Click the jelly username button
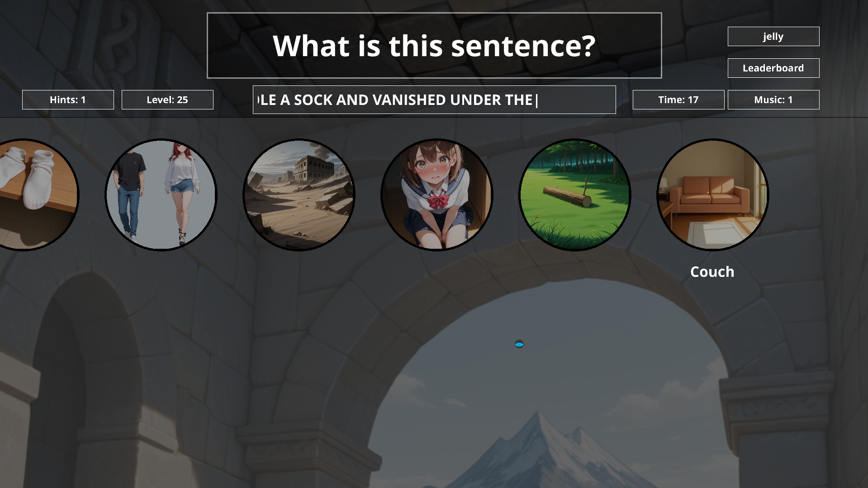The height and width of the screenshot is (488, 868). 773,36
